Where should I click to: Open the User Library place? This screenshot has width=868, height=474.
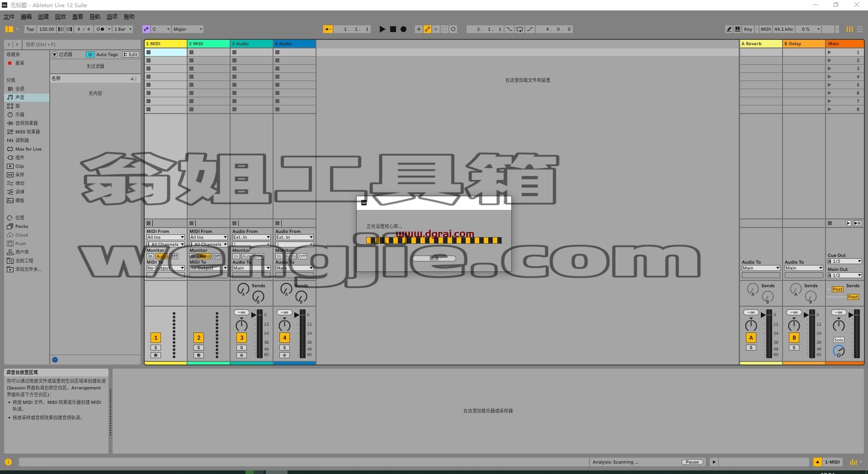tap(26, 252)
